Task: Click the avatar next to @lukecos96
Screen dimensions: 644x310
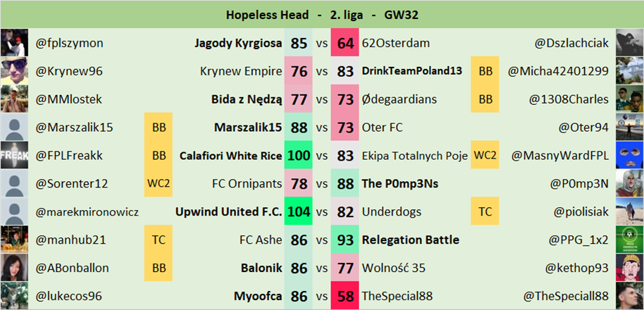Action: pos(14,296)
